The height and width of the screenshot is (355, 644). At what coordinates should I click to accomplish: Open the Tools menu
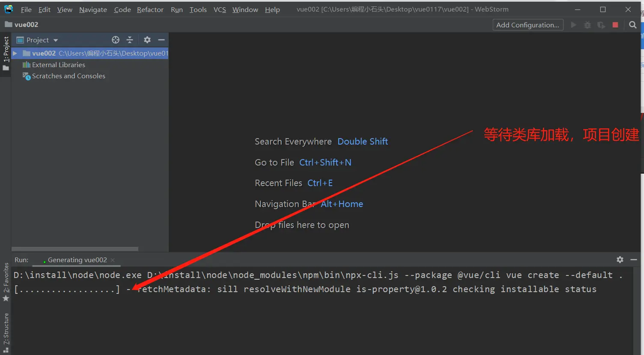pos(198,9)
